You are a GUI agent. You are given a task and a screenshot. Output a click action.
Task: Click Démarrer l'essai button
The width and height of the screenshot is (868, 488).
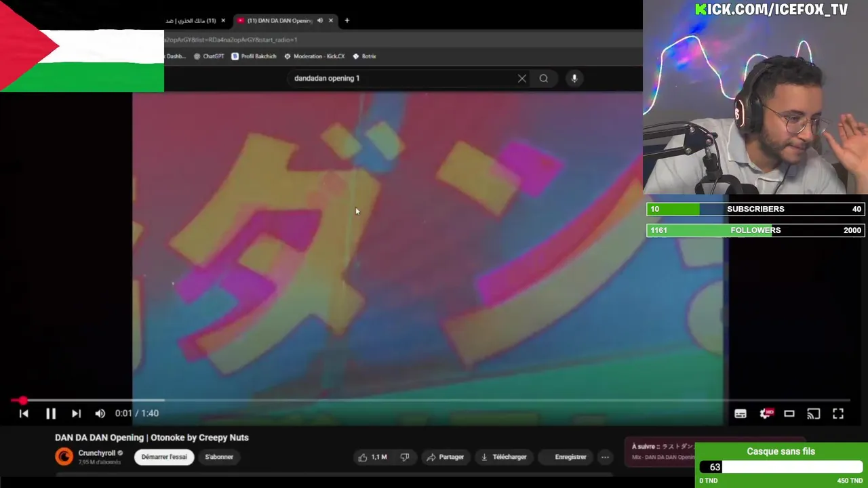pos(164,457)
